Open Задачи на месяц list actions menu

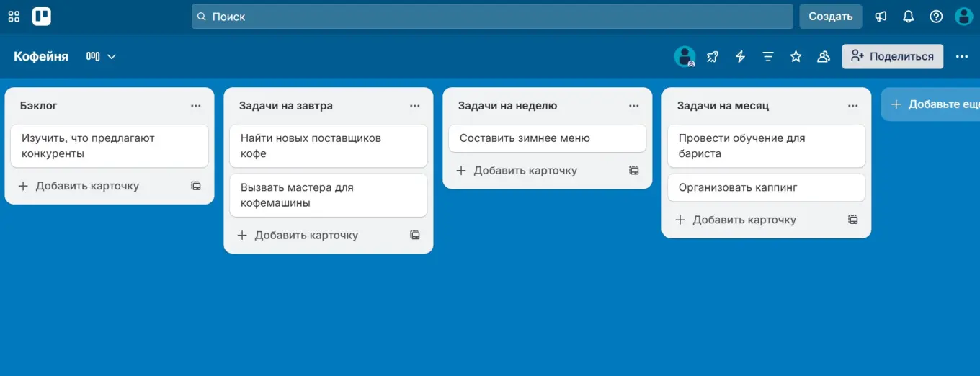pyautogui.click(x=853, y=106)
